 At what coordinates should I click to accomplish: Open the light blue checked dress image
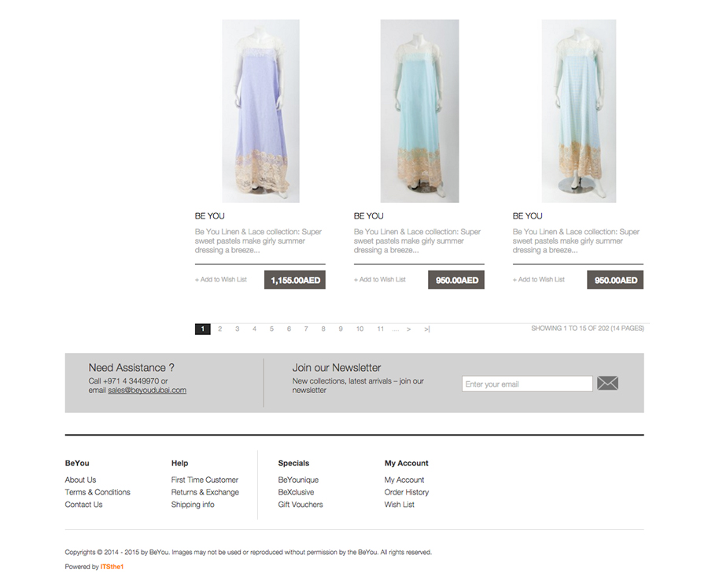[578, 111]
